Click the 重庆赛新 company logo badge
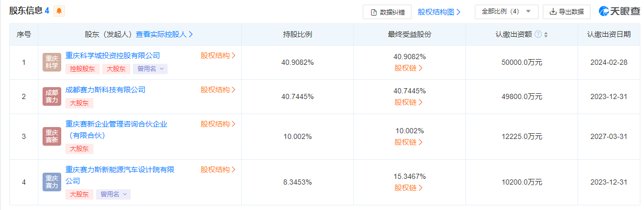The width and height of the screenshot is (644, 210). (52, 136)
